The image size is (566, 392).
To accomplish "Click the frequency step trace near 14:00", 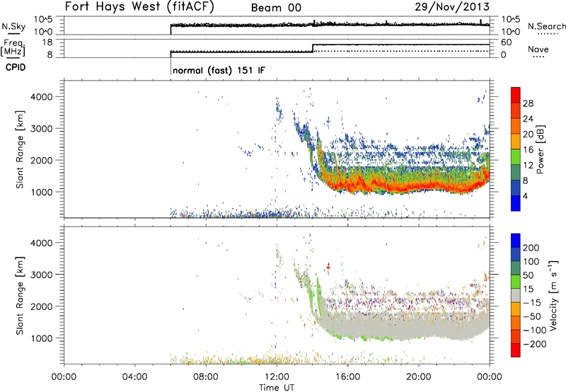I will click(x=313, y=48).
